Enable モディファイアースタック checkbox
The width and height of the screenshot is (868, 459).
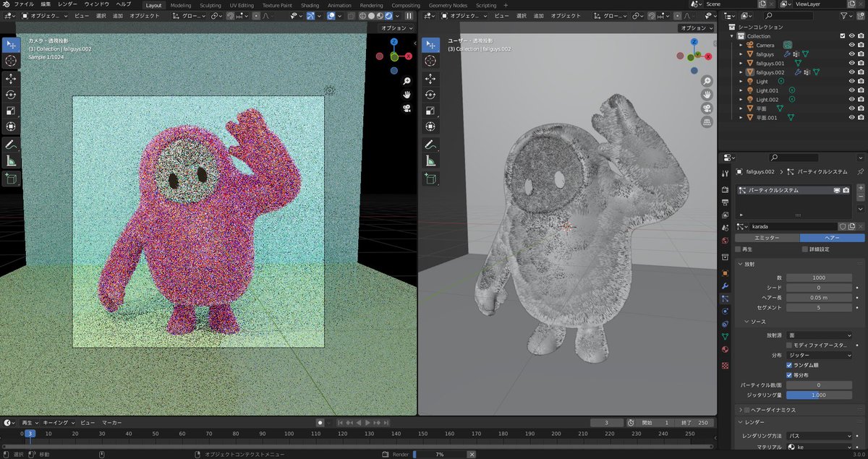pos(789,346)
